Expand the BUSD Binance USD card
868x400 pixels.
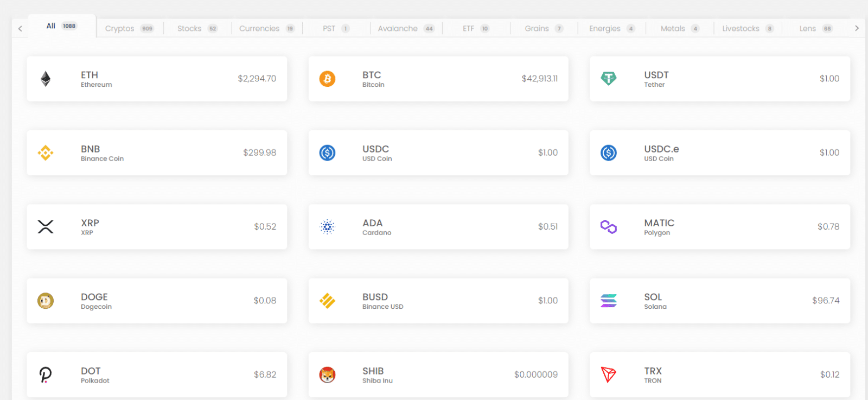(x=437, y=301)
